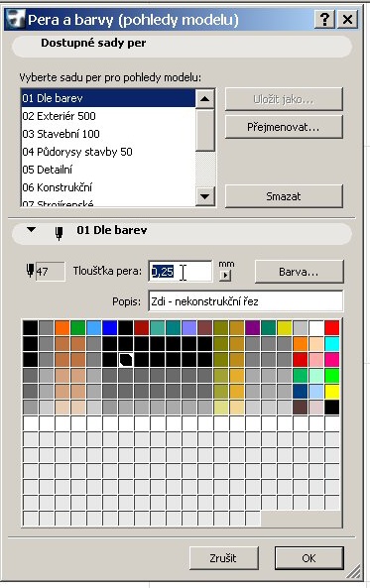Click the Zrušit button
Screen dimensions: 370x588
(x=223, y=558)
